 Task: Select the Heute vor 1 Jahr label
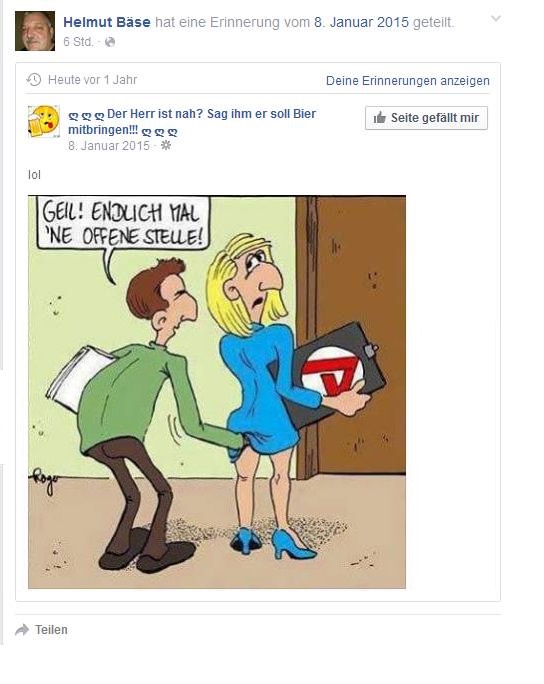click(92, 80)
